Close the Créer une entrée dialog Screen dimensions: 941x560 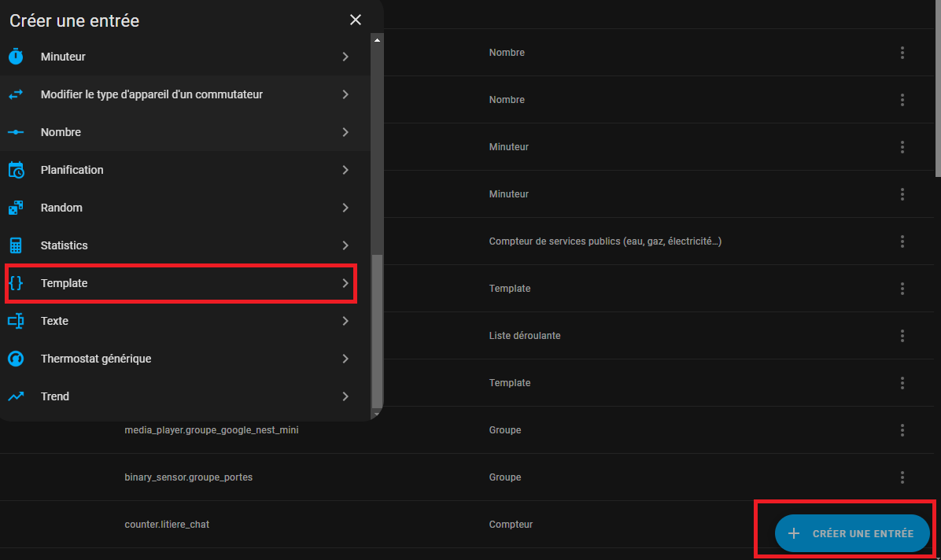point(356,20)
